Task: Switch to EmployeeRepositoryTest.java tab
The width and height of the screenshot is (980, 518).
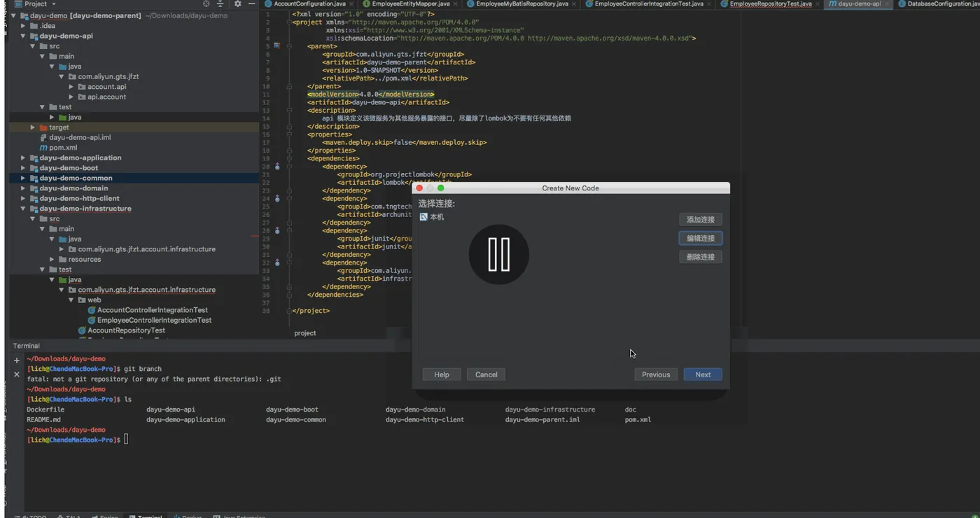Action: click(x=771, y=4)
